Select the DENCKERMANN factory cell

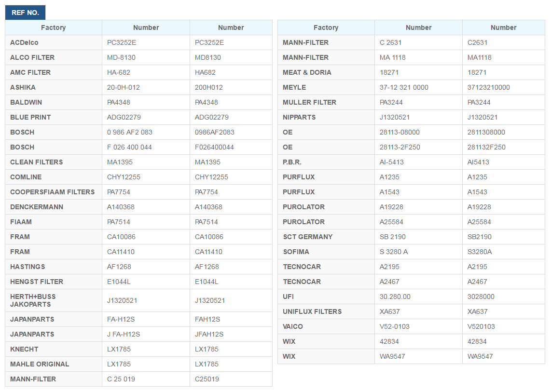[54, 207]
